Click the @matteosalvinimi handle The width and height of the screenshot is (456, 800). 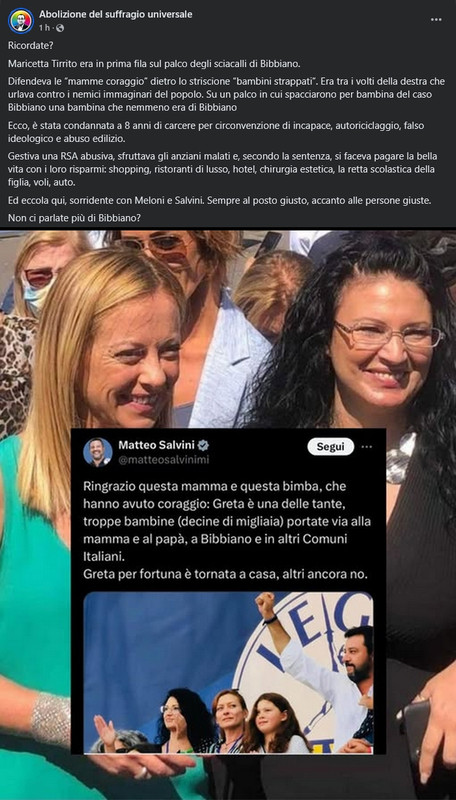(163, 460)
